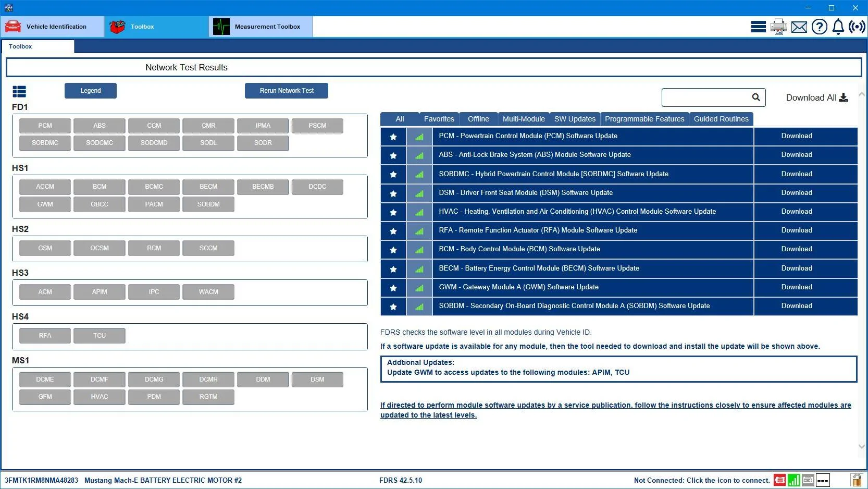
Task: Click the scrollbar down arrow on right
Action: click(x=862, y=446)
